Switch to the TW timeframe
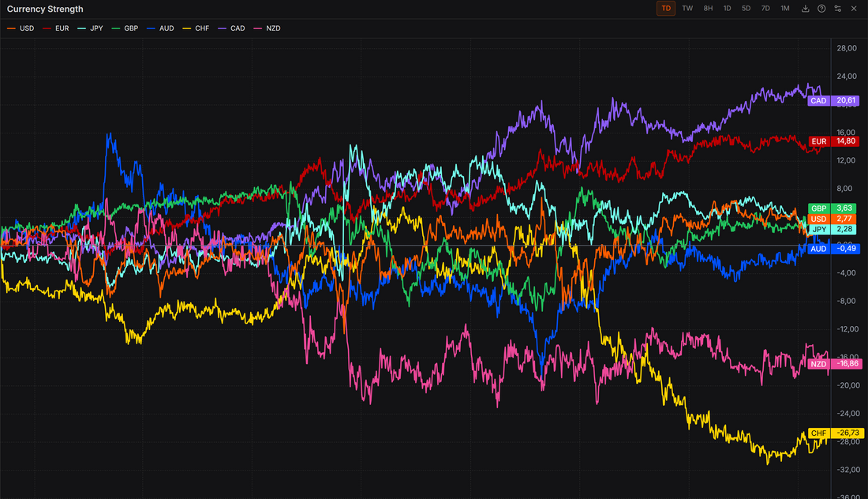This screenshot has width=868, height=499. [687, 9]
